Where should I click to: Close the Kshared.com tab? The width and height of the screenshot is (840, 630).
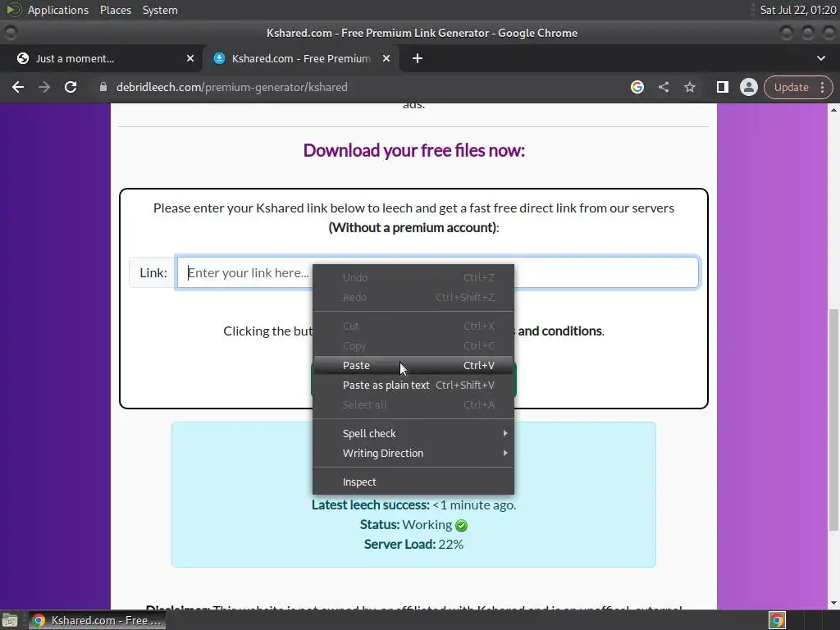pos(386,58)
